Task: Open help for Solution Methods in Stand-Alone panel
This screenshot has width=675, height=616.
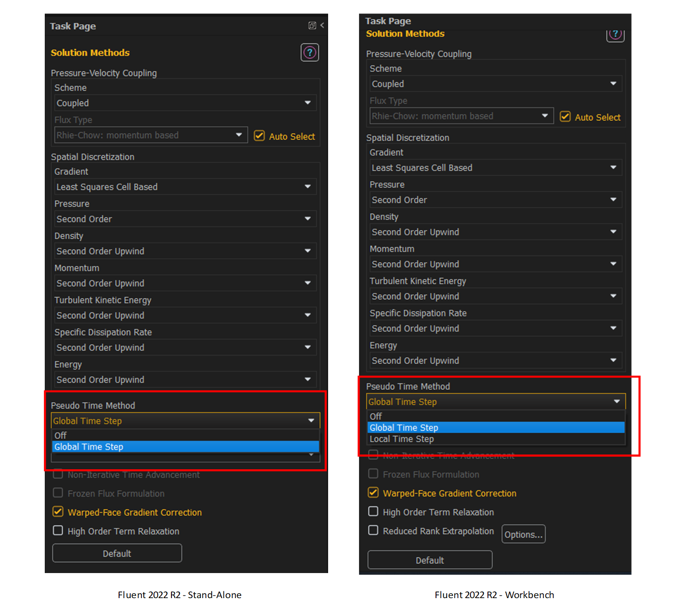Action: pyautogui.click(x=309, y=53)
